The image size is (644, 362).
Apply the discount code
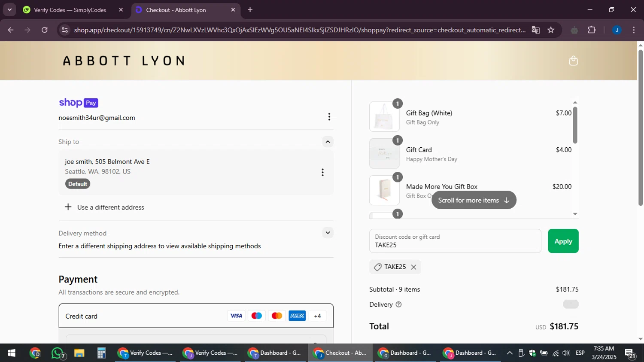click(563, 241)
